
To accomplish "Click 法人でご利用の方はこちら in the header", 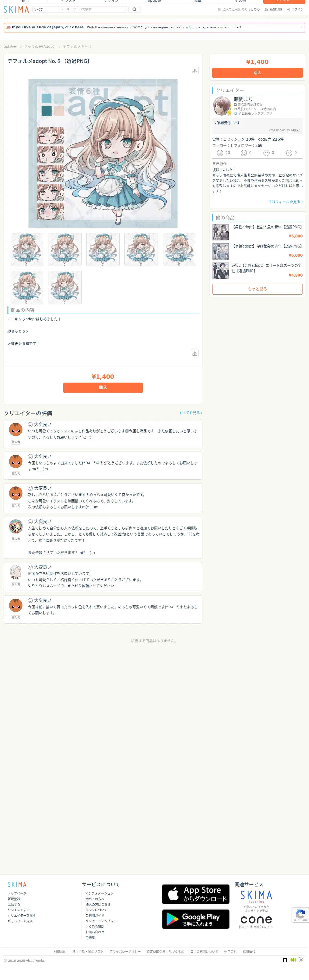I will 239,10.
